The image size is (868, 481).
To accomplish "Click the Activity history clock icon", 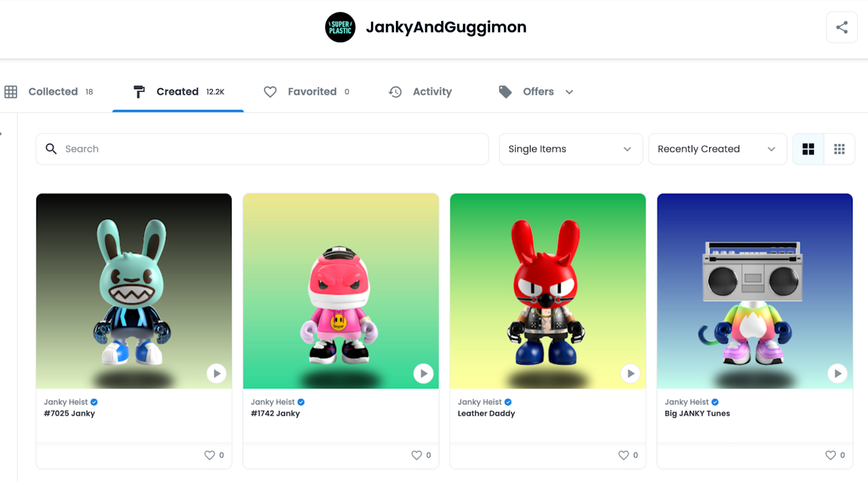I will (395, 92).
